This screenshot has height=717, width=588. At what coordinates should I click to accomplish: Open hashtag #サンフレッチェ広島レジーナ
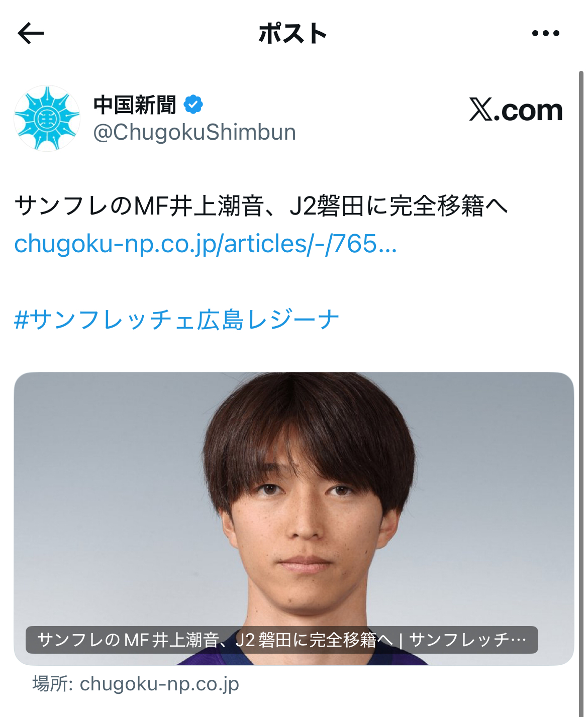(x=177, y=320)
